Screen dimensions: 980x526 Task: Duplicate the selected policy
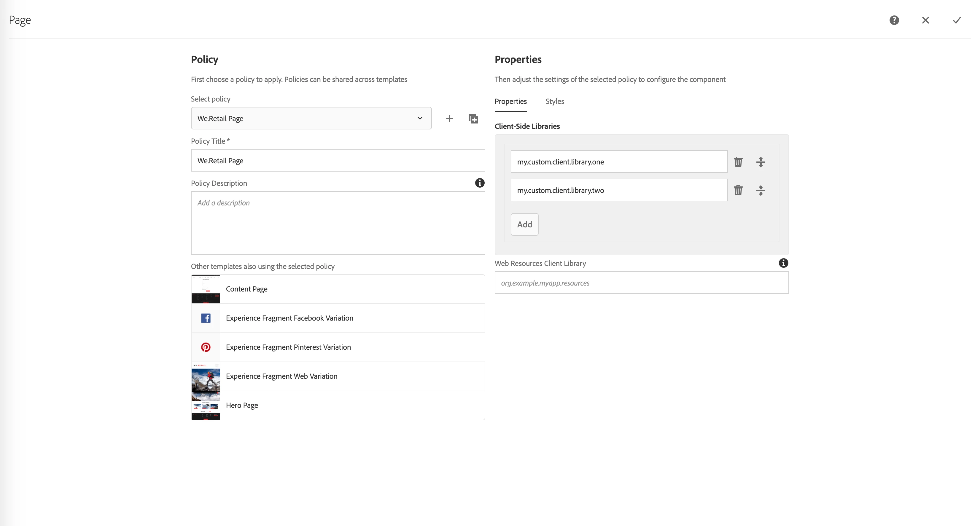(x=473, y=119)
